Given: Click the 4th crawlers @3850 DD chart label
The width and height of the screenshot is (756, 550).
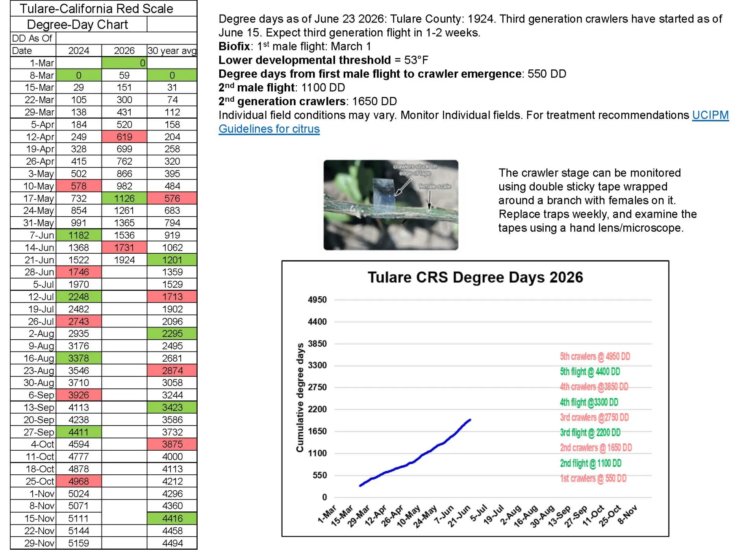Looking at the screenshot, I should (594, 387).
